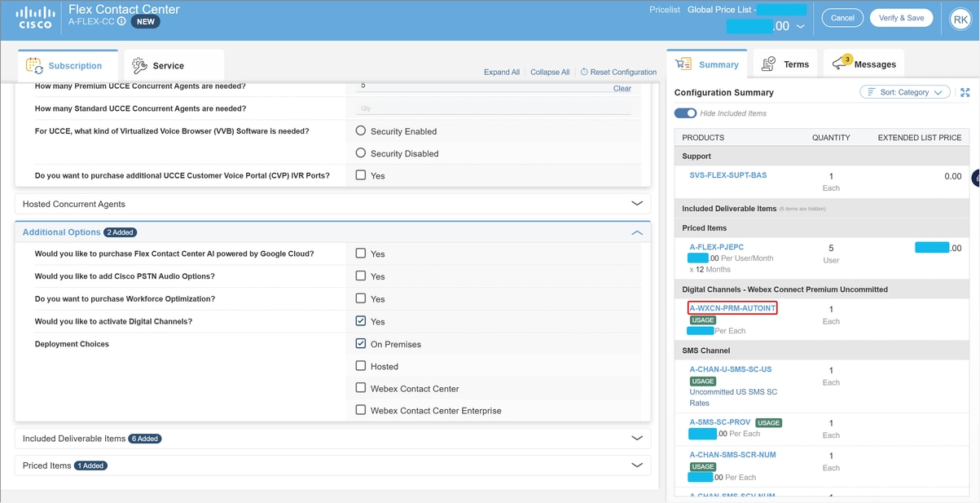This screenshot has width=980, height=503.
Task: Switch to the Subscription tab
Action: (68, 65)
